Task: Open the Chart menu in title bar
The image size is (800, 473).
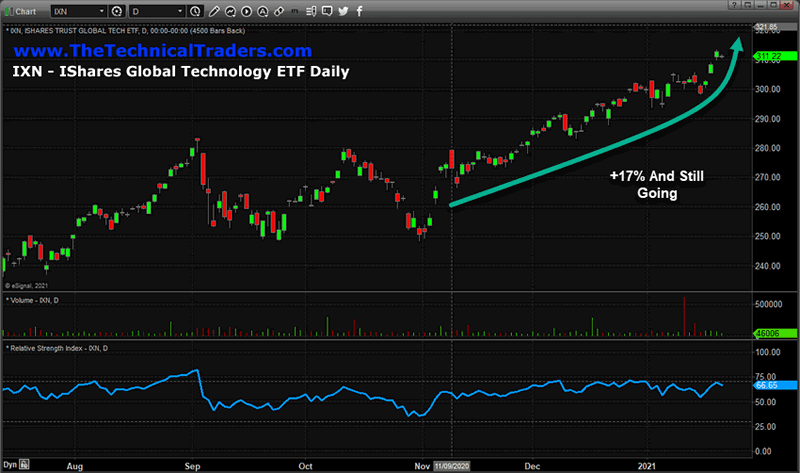Action: pos(23,11)
